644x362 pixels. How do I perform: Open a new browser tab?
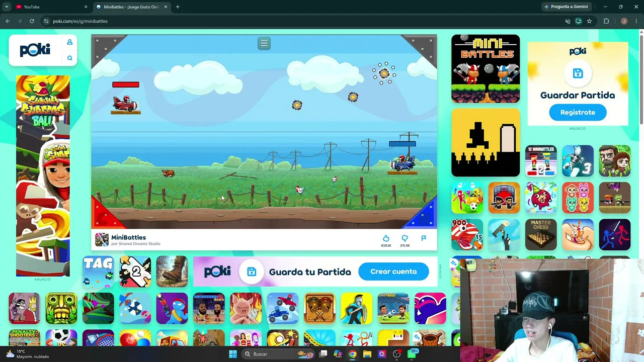[178, 7]
